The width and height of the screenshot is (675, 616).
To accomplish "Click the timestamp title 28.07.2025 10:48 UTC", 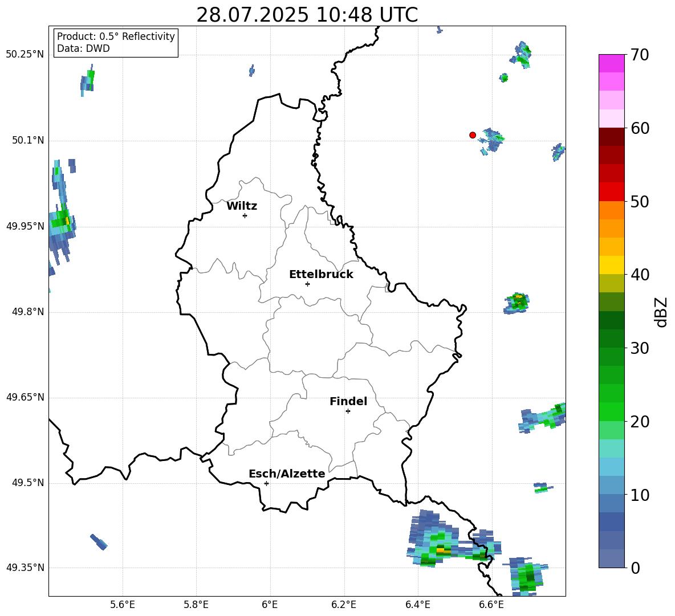I will (307, 15).
